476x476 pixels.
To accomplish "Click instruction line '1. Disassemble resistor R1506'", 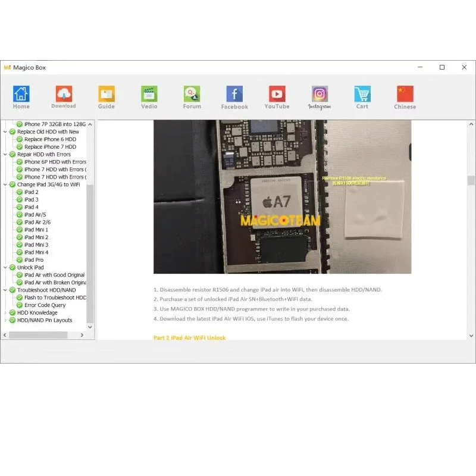I will click(x=268, y=290).
